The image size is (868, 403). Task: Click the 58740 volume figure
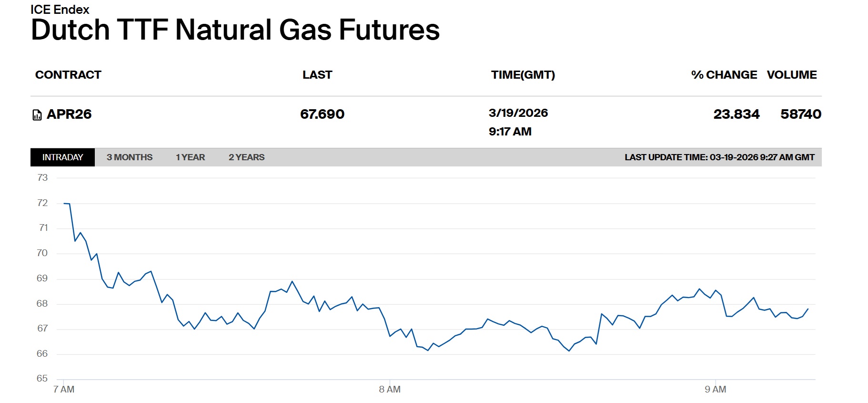[801, 114]
